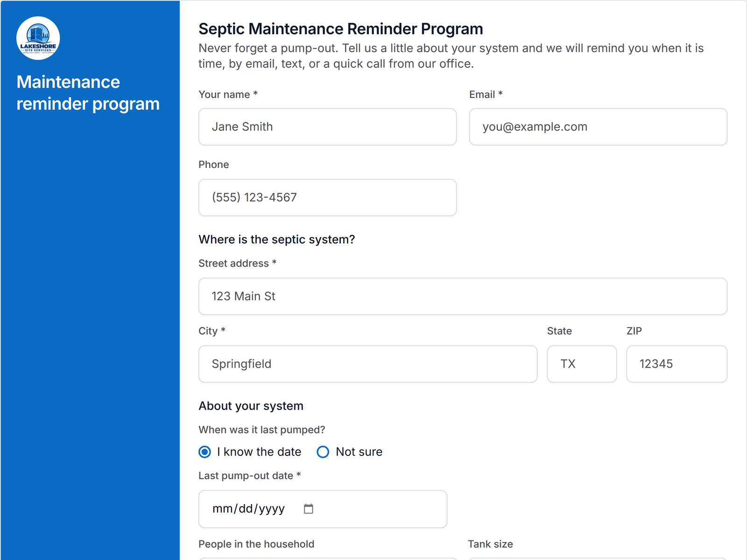Click the Not sure label text

click(359, 452)
